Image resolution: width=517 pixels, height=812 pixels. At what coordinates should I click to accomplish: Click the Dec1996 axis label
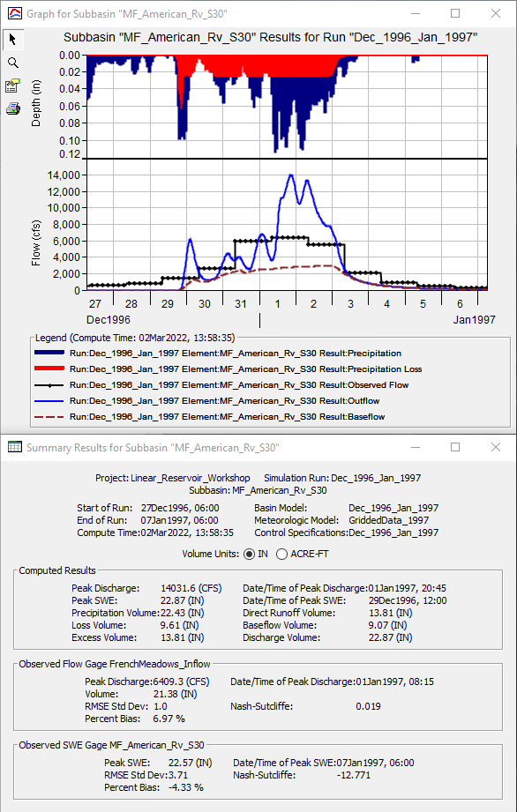[x=109, y=319]
